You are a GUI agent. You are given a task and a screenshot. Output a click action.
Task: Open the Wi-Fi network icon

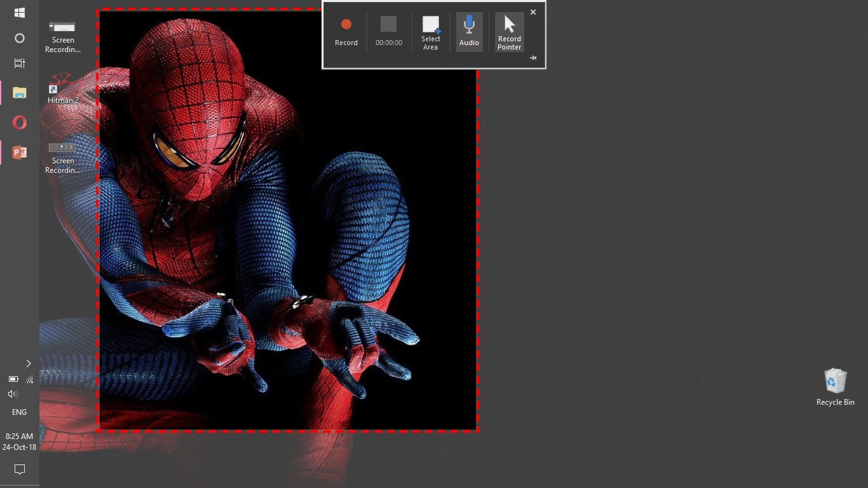tap(29, 379)
